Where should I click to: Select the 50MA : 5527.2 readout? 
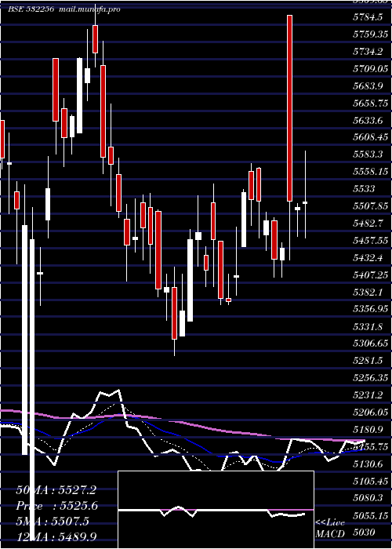tap(56, 490)
